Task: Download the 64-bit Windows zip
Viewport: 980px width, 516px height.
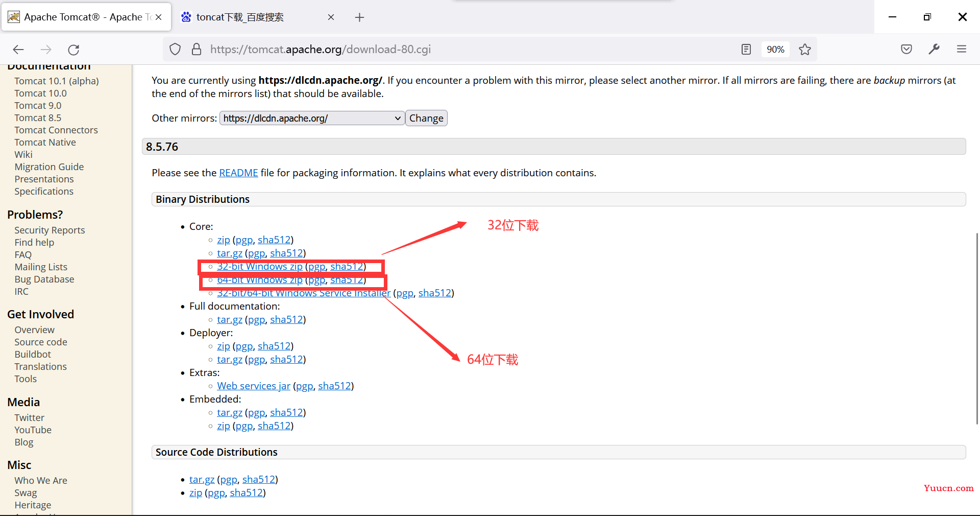Action: pos(260,279)
